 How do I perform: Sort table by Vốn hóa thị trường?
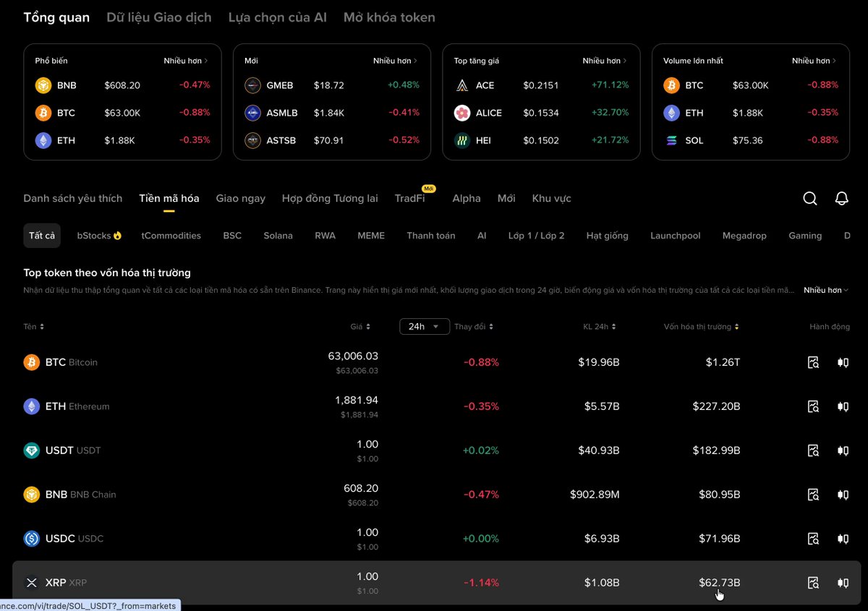click(x=702, y=327)
